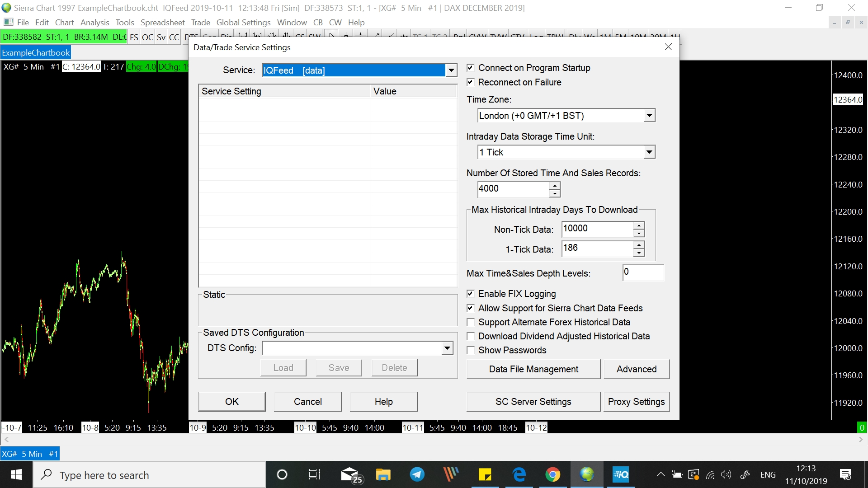Click the Max Time&Sales Depth Levels field
The width and height of the screenshot is (868, 488).
coord(642,272)
